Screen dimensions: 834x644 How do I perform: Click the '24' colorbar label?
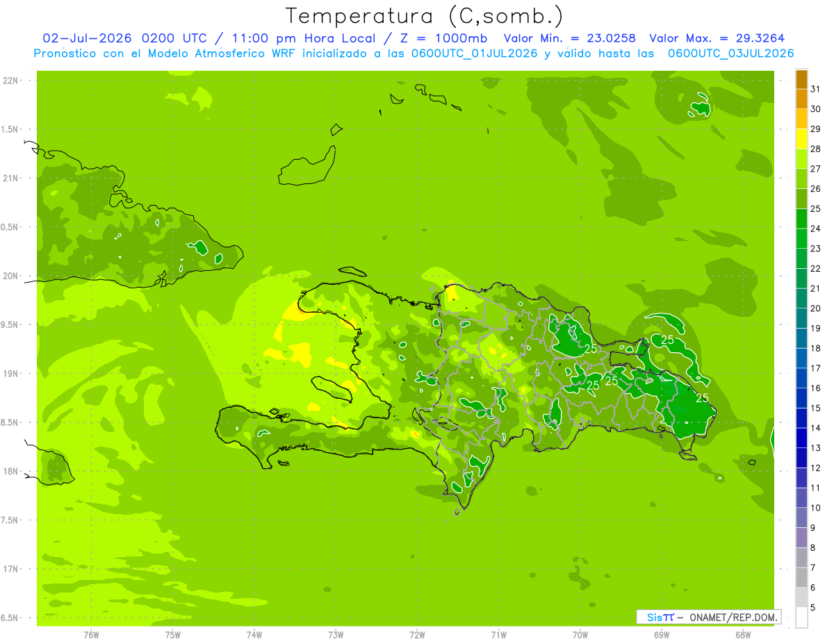coord(816,229)
